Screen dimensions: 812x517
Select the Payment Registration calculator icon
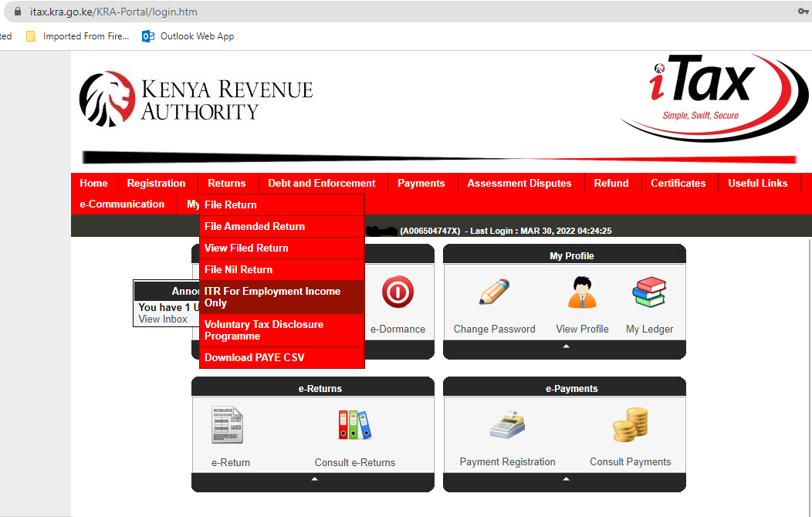tap(506, 424)
